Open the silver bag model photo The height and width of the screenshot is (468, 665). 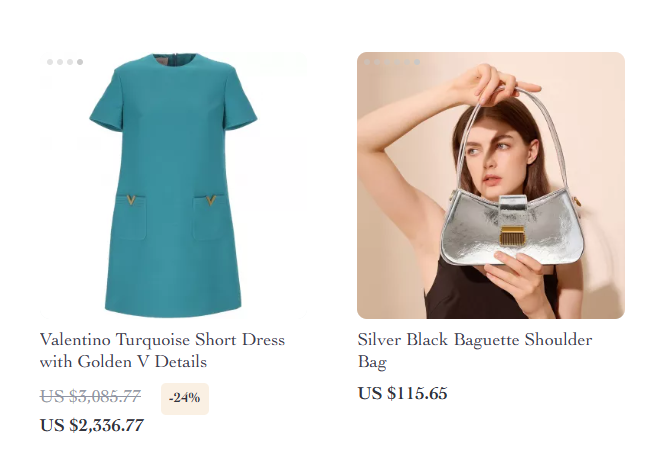coord(491,185)
